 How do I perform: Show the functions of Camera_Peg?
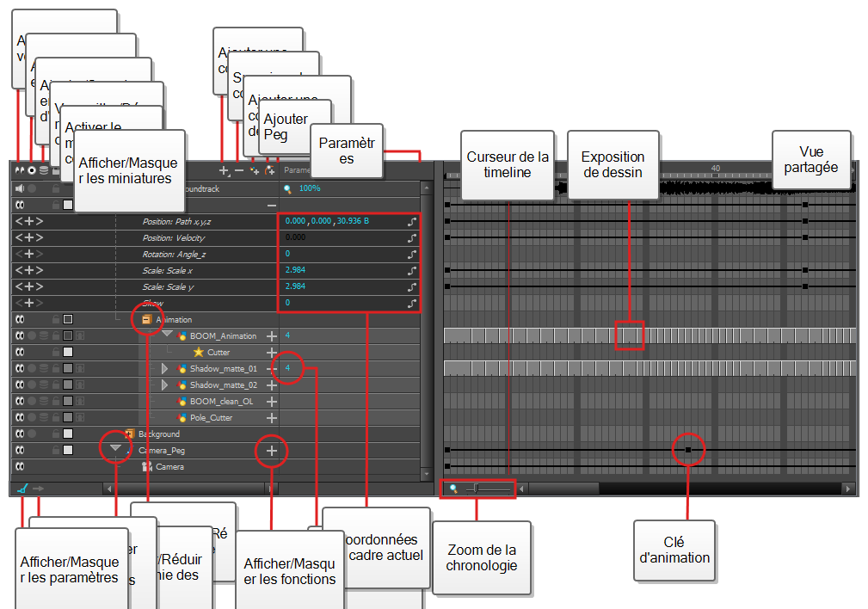(272, 451)
